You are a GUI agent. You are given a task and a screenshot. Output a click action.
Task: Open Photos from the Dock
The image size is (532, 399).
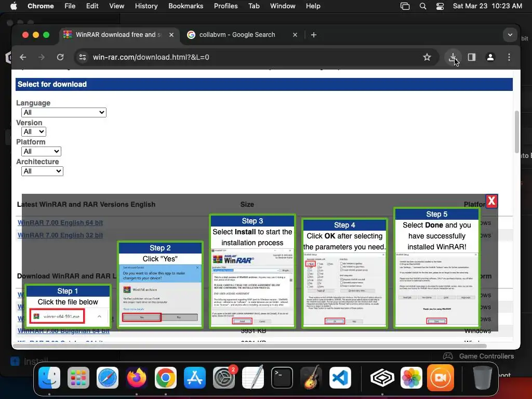tap(411, 378)
